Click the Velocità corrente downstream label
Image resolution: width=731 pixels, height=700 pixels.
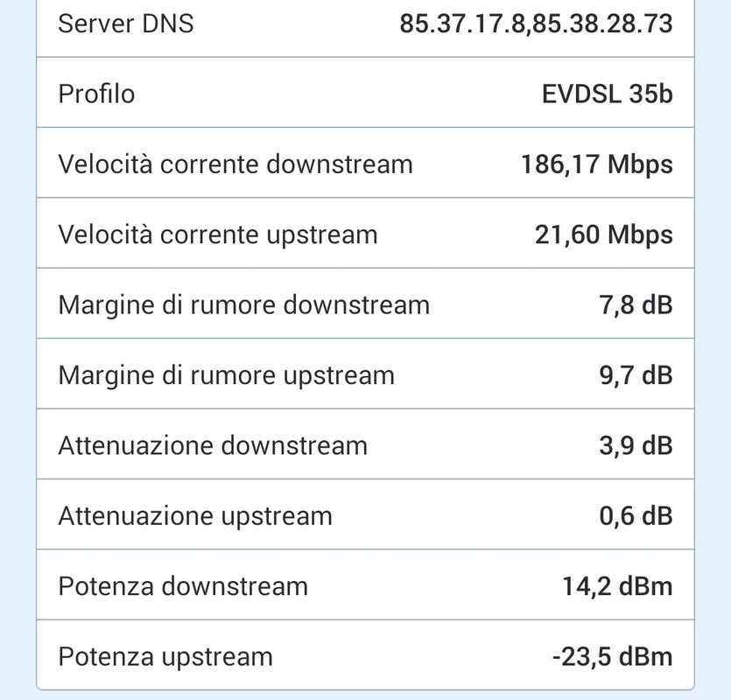pos(235,164)
